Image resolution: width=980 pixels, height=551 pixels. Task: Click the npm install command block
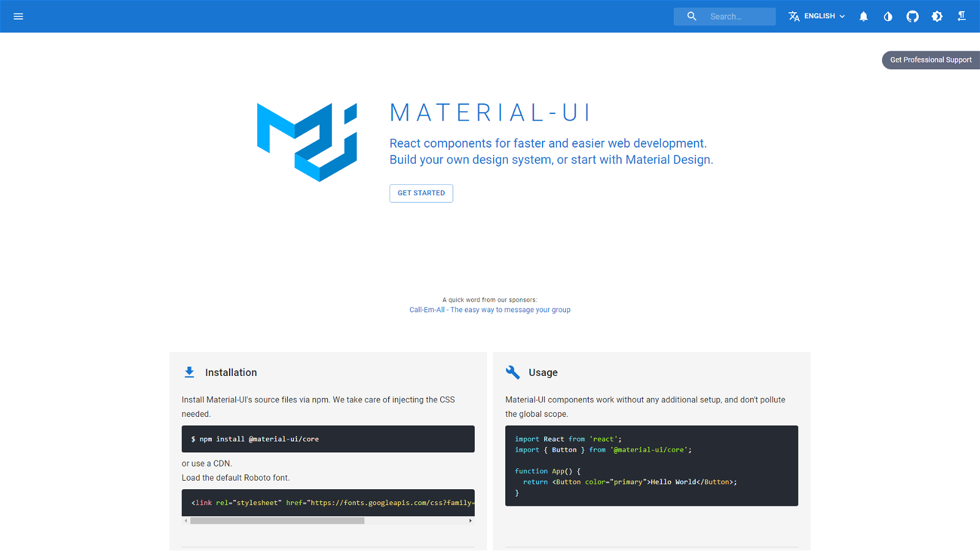[328, 439]
